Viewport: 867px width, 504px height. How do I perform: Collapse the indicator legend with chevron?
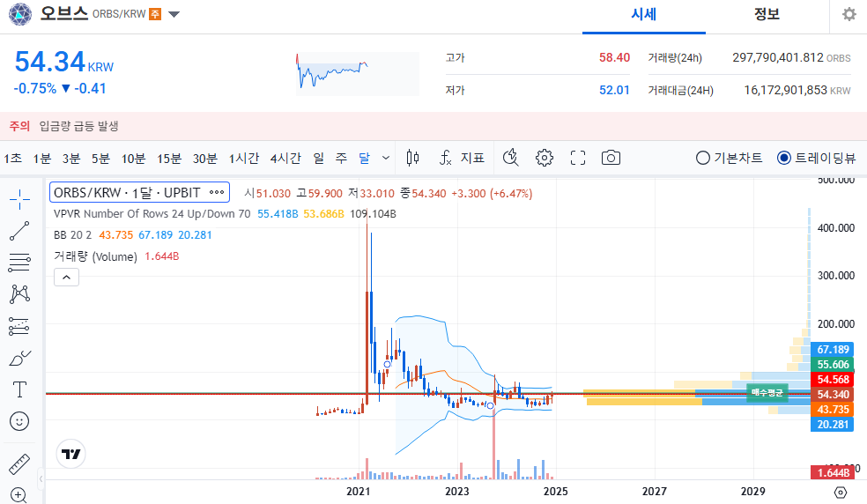click(x=66, y=278)
